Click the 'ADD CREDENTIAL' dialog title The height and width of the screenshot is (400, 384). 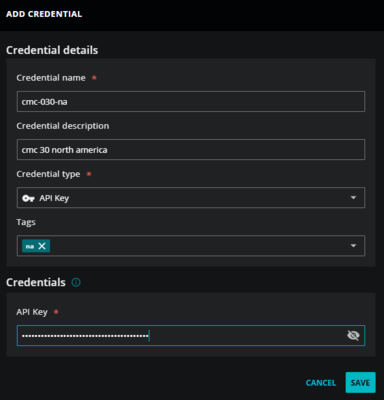point(44,14)
